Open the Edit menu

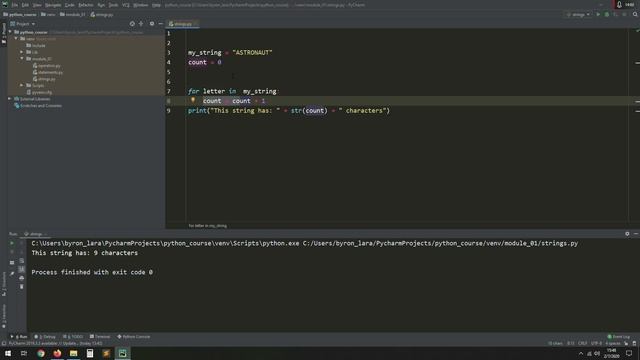[x=25, y=5]
